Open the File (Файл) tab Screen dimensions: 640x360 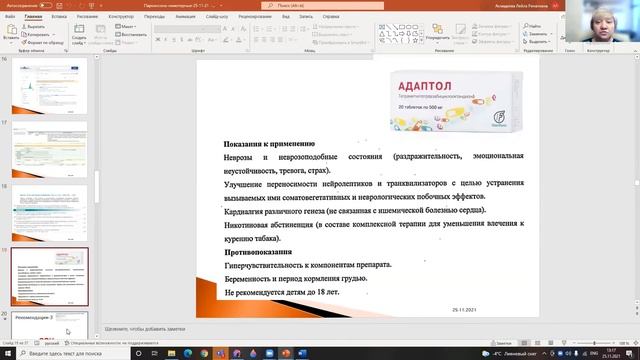coord(10,16)
